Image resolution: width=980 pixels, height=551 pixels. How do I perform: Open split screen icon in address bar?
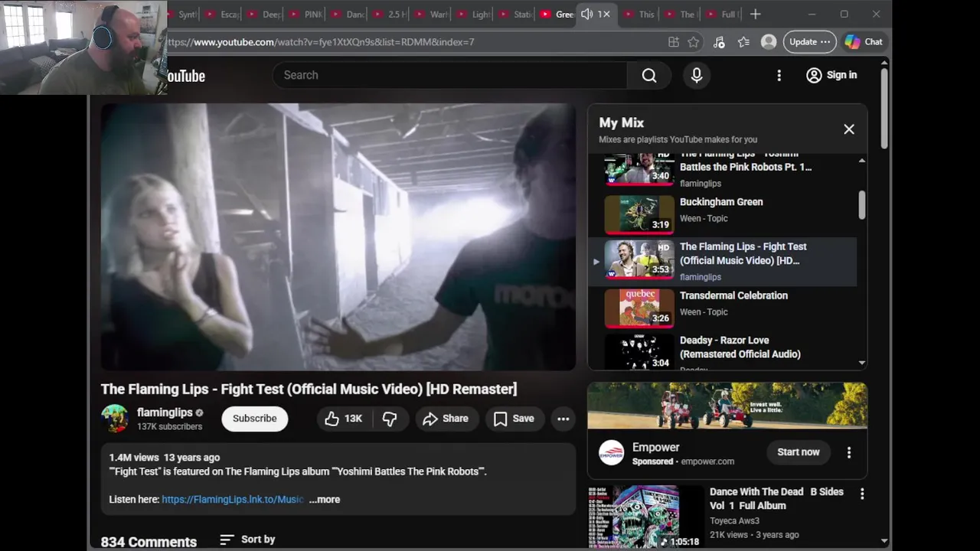click(x=674, y=42)
